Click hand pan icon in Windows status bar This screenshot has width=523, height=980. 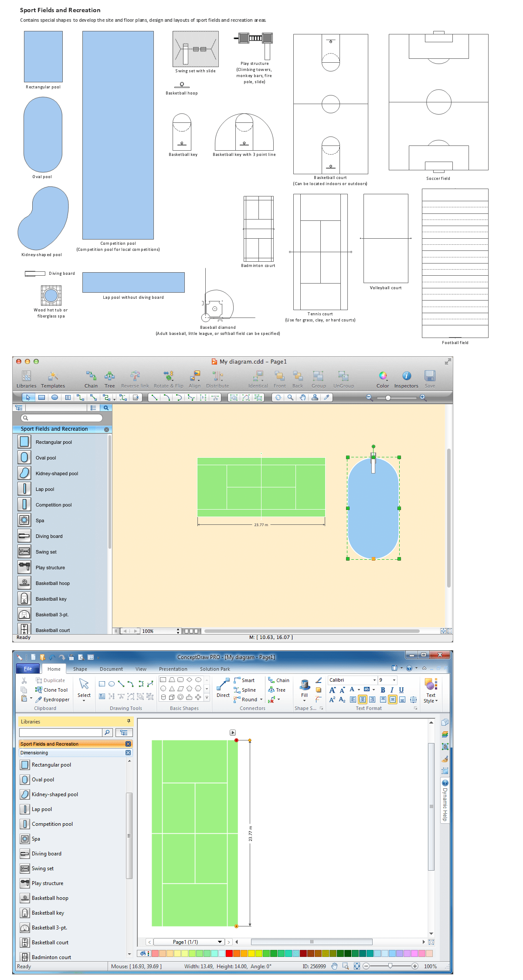tap(334, 966)
